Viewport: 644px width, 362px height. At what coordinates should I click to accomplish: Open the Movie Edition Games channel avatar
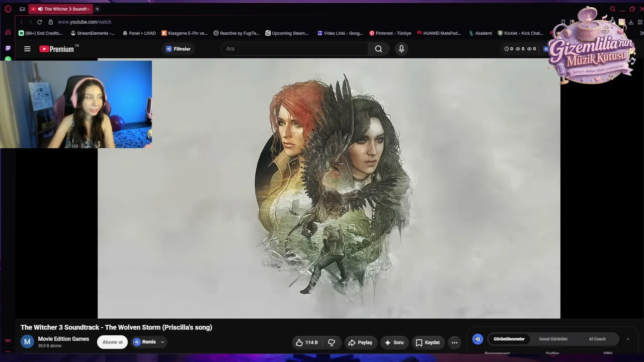[27, 342]
